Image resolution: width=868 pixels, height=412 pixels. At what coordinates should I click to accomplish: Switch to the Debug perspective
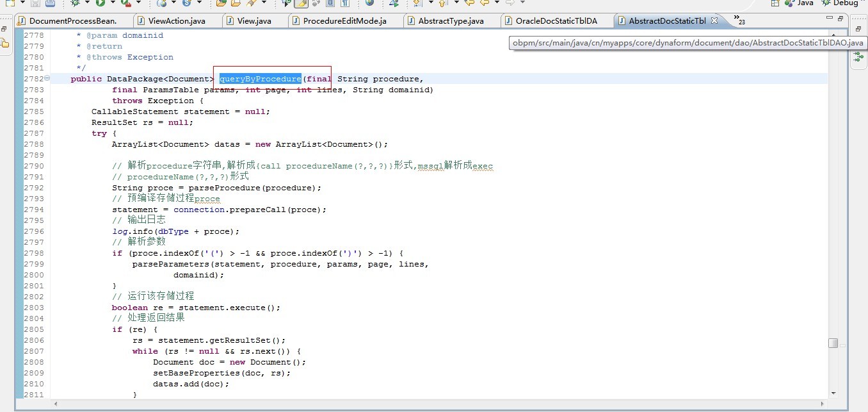(x=840, y=3)
